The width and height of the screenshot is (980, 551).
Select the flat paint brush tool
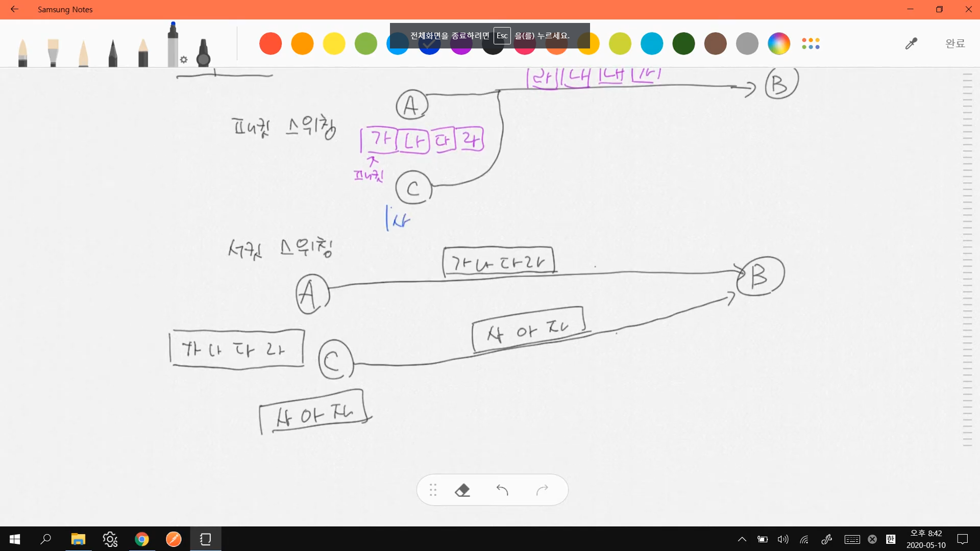point(53,53)
